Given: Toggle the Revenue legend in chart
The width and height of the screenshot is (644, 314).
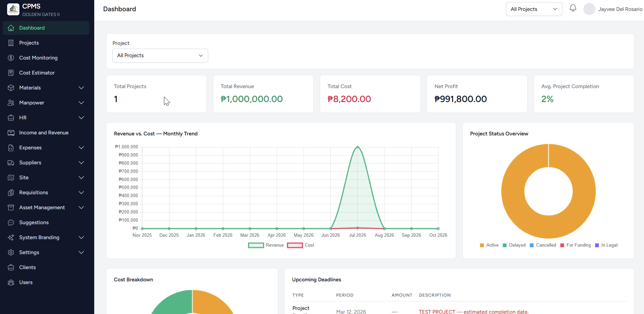Looking at the screenshot, I should point(266,245).
